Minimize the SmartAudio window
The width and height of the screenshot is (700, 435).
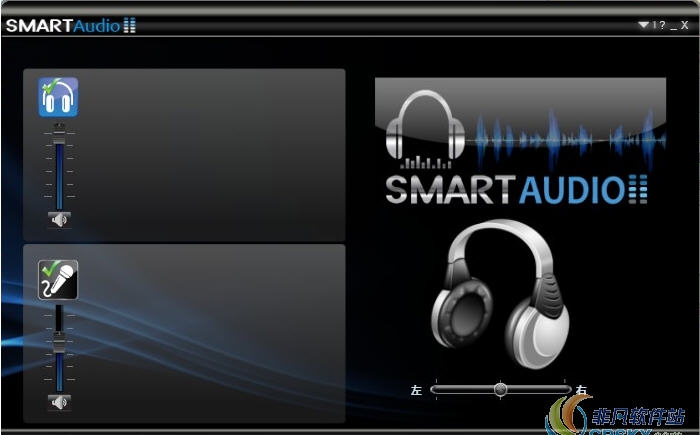(674, 27)
